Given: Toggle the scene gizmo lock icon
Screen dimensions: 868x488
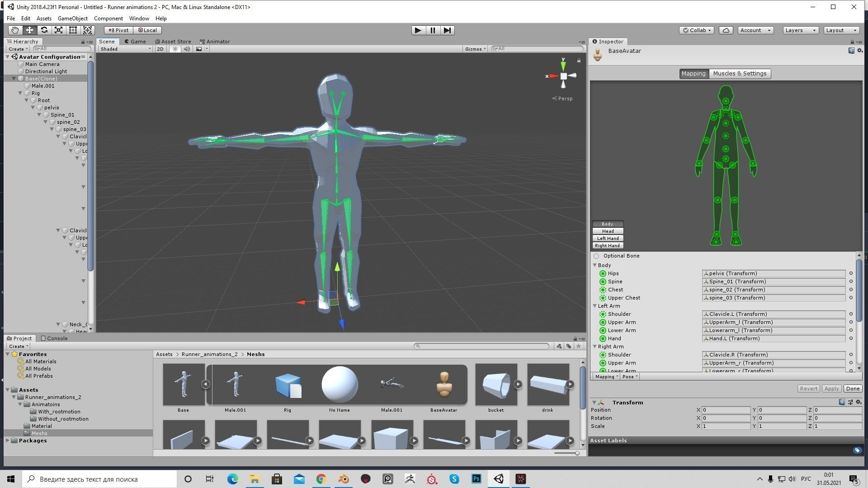Looking at the screenshot, I should (579, 61).
